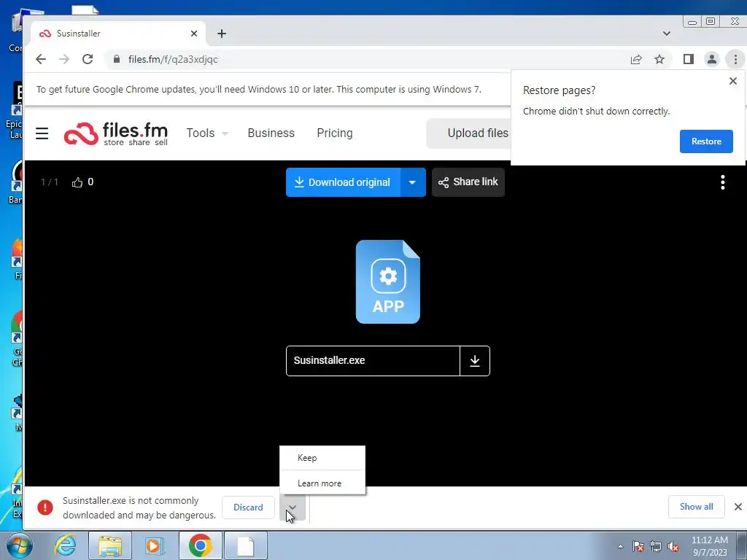747x560 pixels.
Task: Click the Download original button
Action: click(x=343, y=182)
